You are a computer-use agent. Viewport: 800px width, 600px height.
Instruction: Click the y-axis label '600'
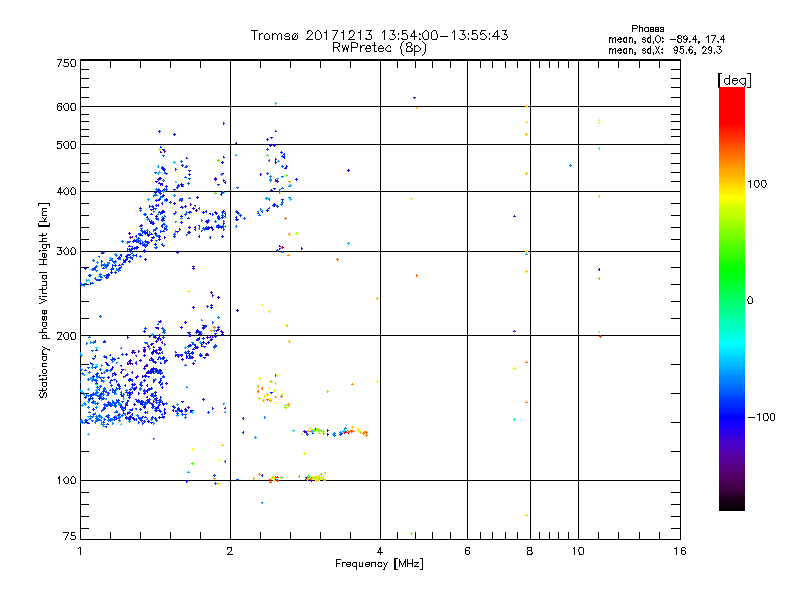pos(66,107)
